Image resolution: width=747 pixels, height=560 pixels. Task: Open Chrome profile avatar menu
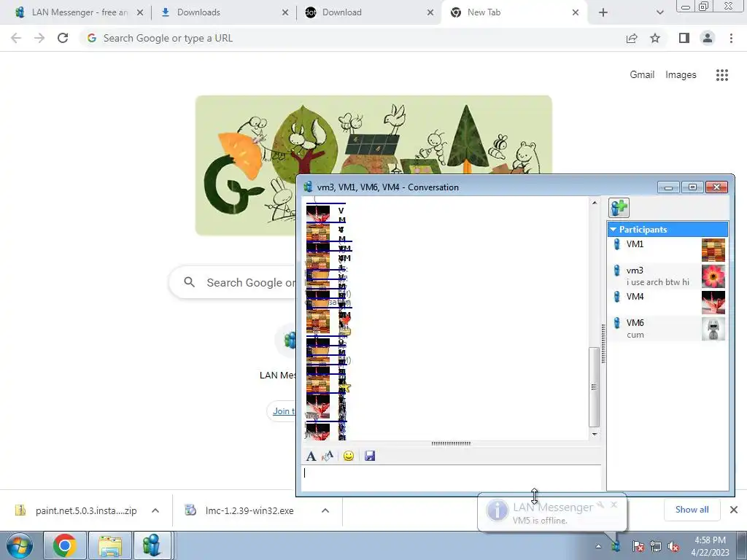point(708,38)
